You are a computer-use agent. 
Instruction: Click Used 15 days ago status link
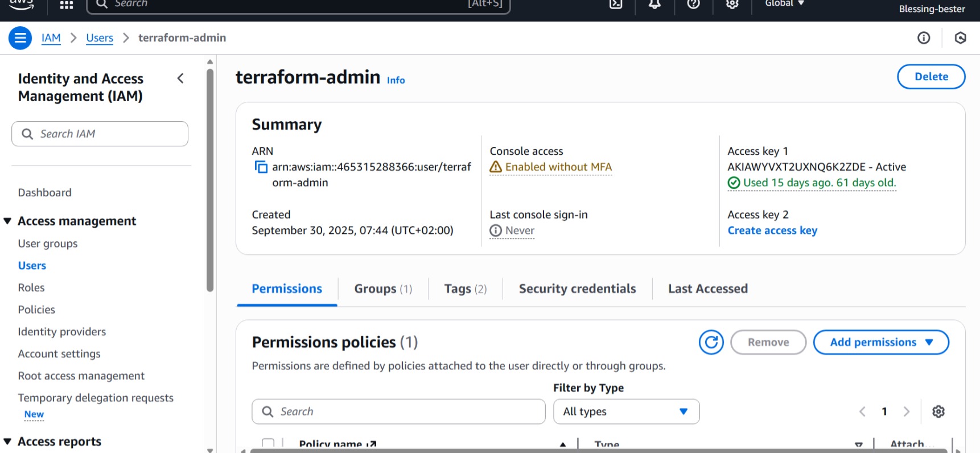[820, 183]
